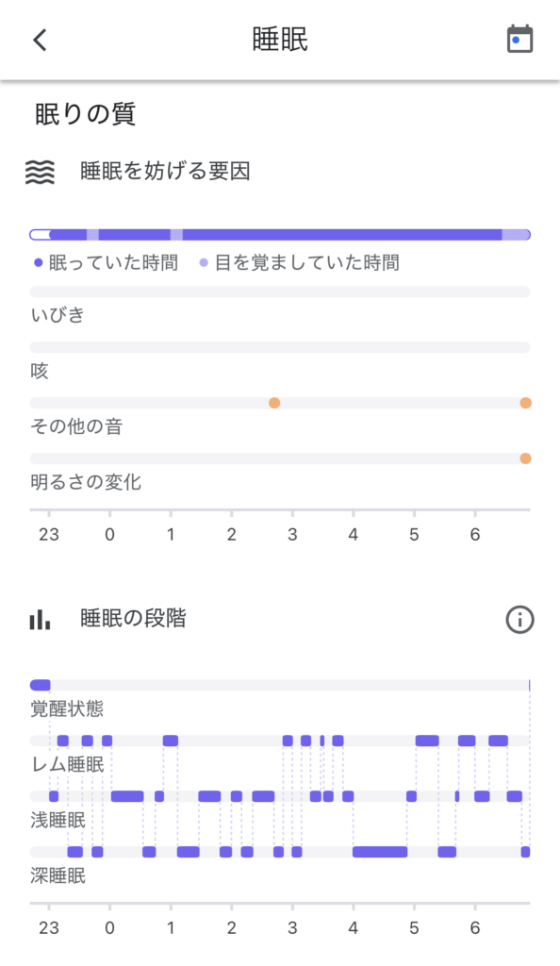
Task: Open the info icon for sleep stages
Action: point(519,620)
